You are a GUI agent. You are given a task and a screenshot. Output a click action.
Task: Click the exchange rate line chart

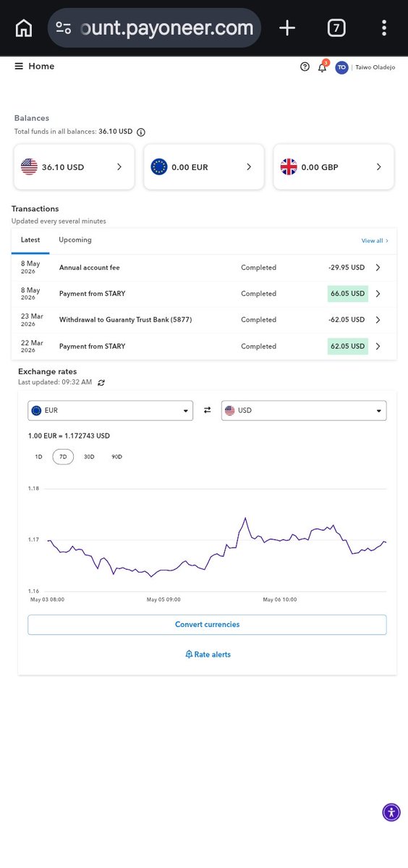click(x=217, y=547)
